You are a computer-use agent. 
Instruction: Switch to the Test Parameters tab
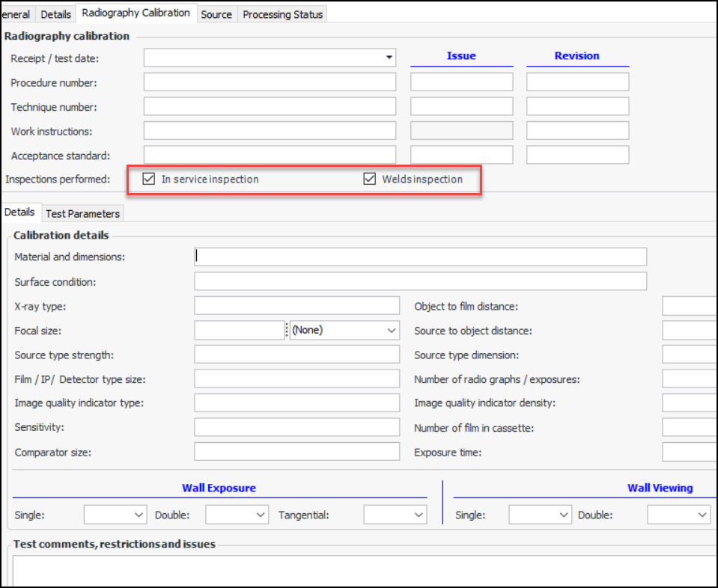pyautogui.click(x=82, y=214)
